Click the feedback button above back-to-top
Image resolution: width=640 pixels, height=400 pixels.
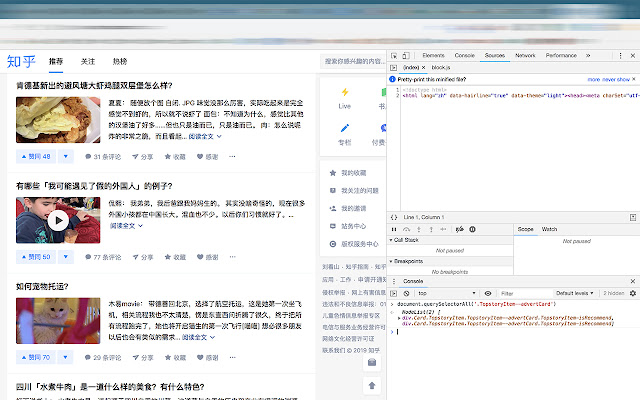click(372, 362)
